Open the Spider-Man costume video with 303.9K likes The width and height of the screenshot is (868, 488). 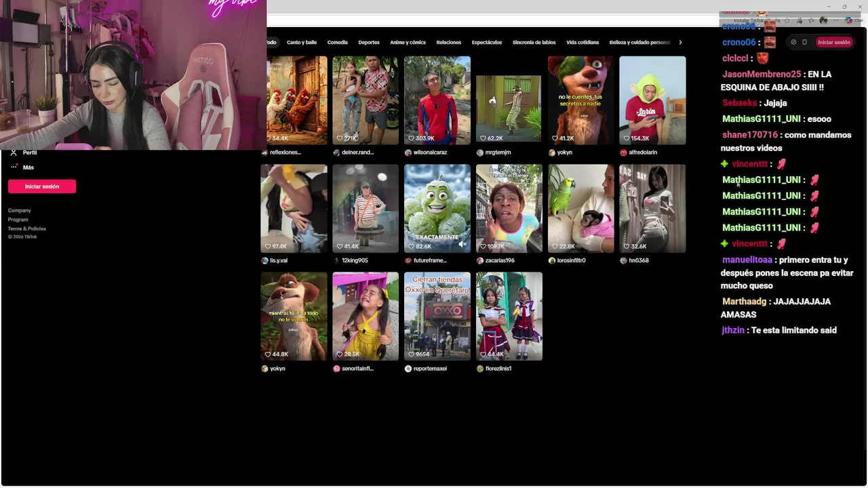click(437, 100)
